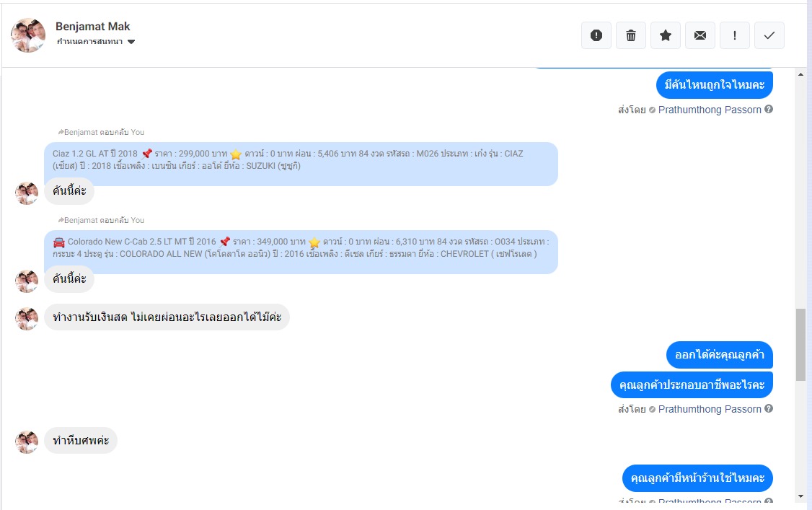Open the Prathumthong Passorn sender link at top
Image resolution: width=812 pixels, height=510 pixels.
[x=710, y=110]
